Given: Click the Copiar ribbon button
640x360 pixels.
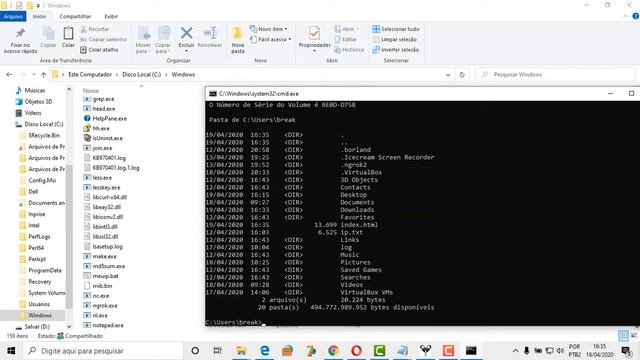Looking at the screenshot, I should 48,38.
